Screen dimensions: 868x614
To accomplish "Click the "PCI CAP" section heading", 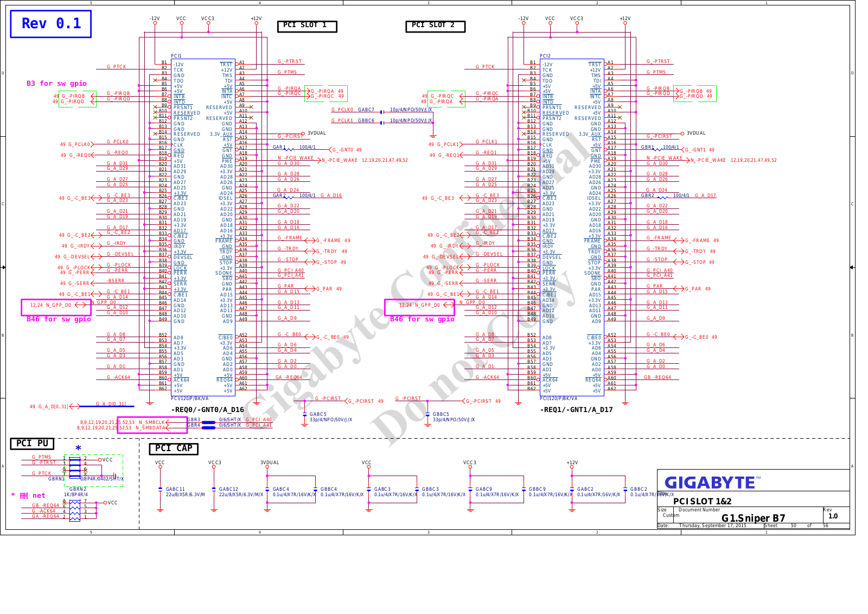I will (x=174, y=448).
